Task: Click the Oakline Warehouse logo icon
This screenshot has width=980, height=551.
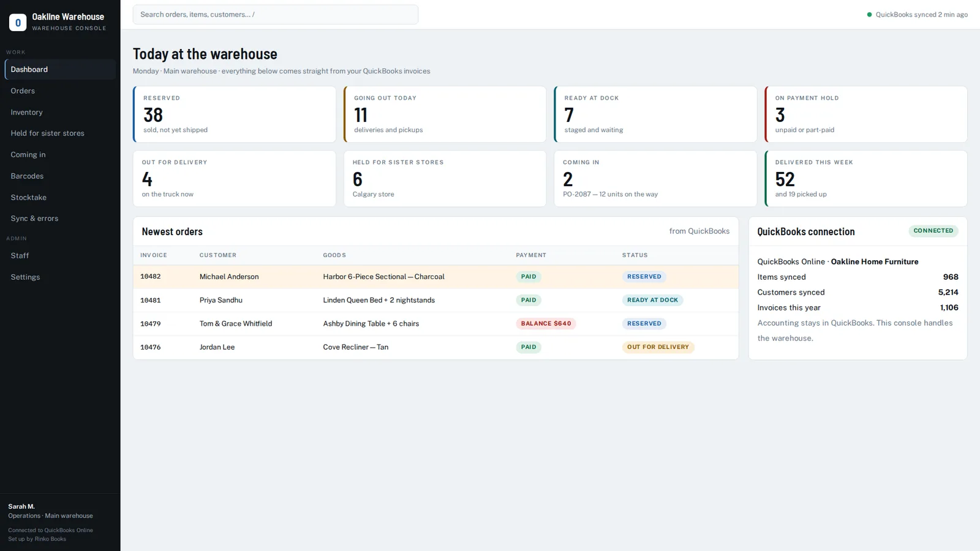Action: point(18,23)
